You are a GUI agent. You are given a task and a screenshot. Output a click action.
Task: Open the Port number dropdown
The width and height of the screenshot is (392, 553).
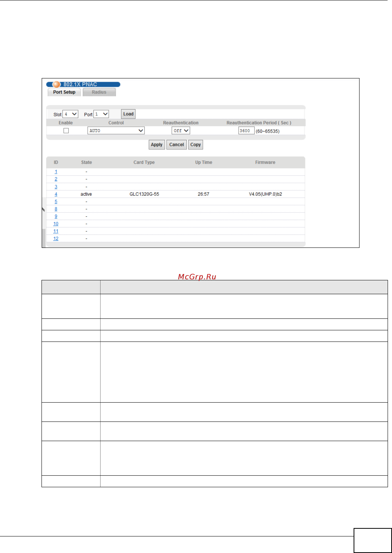pyautogui.click(x=101, y=114)
